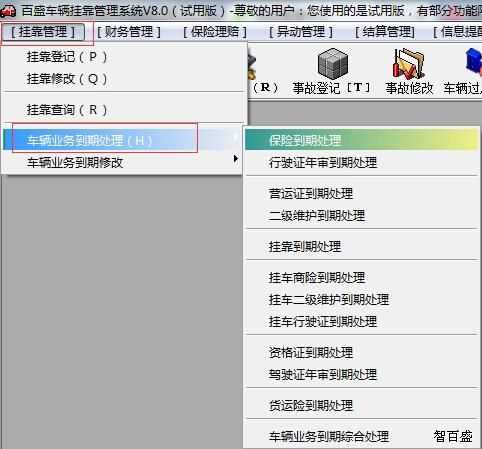This screenshot has width=482, height=449.
Task: Click the 事故登记 cube icon
Action: (x=333, y=63)
